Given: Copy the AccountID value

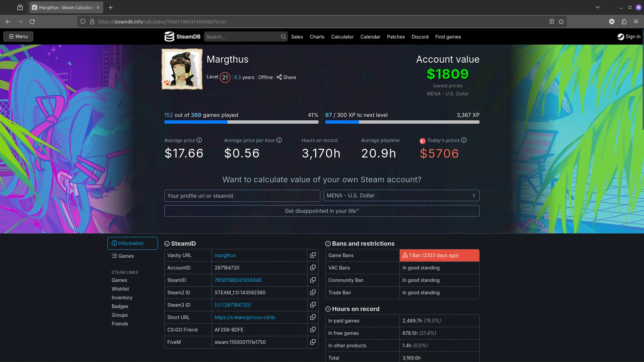Looking at the screenshot, I should 313,267.
